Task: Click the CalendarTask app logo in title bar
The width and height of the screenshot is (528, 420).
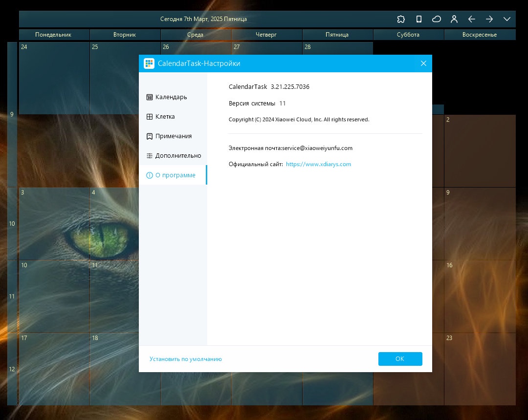Action: click(149, 63)
